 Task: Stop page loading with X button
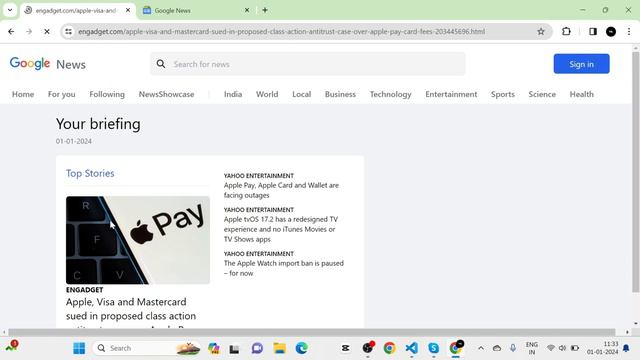[x=47, y=31]
